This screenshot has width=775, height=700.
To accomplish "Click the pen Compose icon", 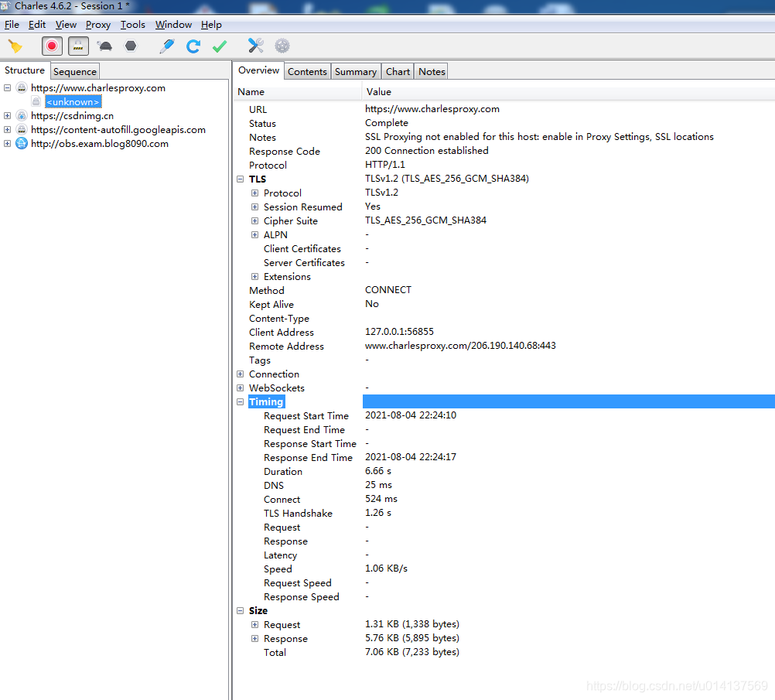I will (167, 46).
